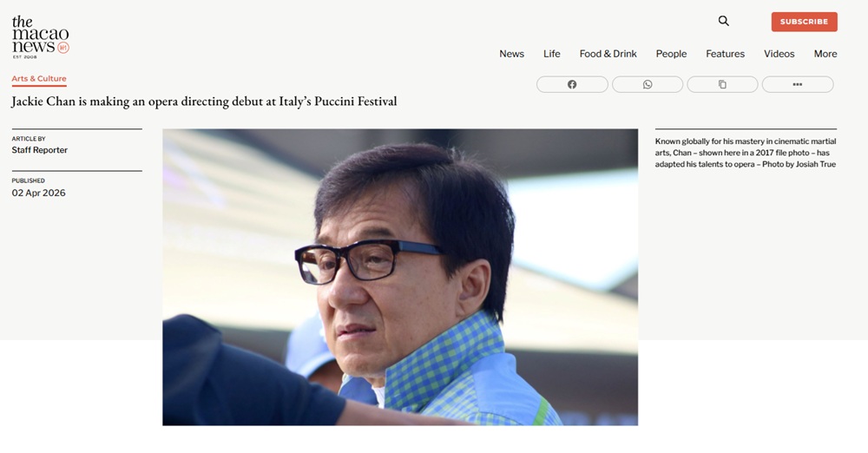Expand the More navigation menu
Viewport: 868px width, 453px height.
(x=825, y=54)
